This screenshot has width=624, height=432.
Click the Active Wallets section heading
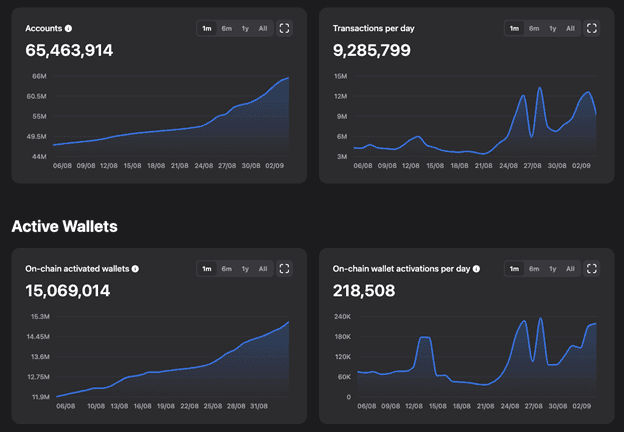[64, 226]
